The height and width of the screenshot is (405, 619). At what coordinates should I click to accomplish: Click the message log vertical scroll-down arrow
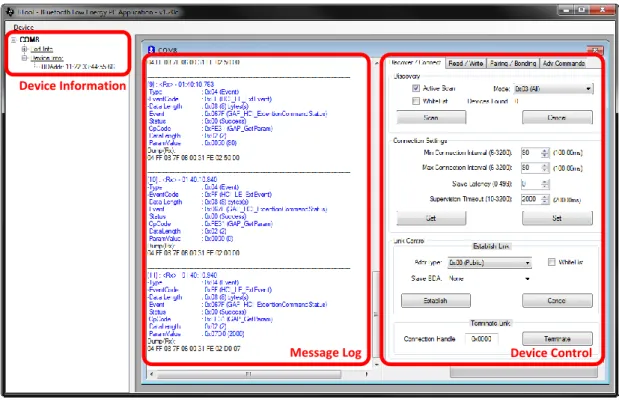pyautogui.click(x=376, y=364)
